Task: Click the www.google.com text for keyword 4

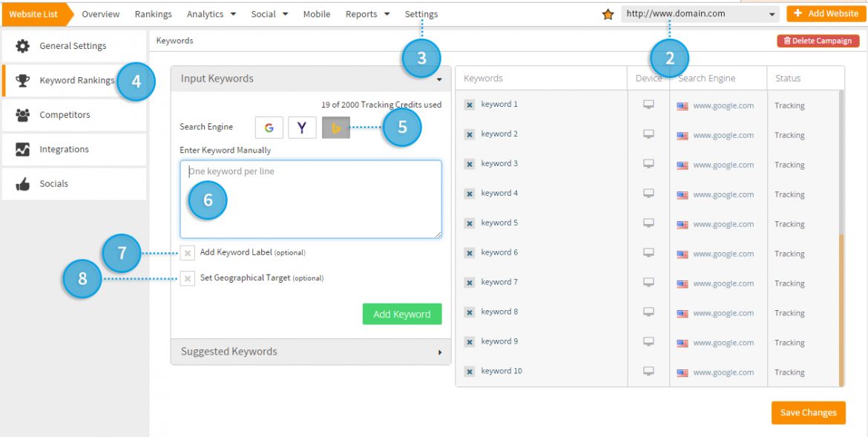Action: tap(723, 195)
